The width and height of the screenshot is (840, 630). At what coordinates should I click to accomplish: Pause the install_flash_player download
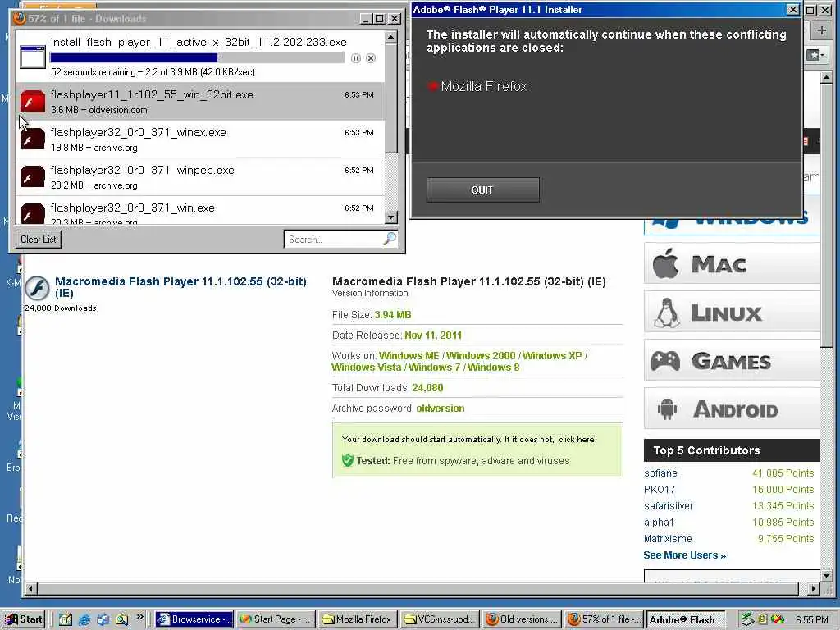click(x=356, y=58)
